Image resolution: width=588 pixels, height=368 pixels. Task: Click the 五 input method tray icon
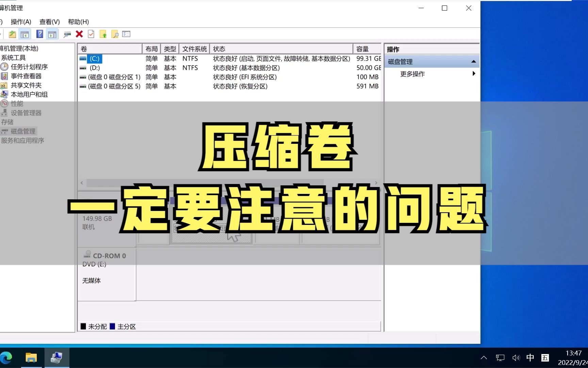(545, 358)
